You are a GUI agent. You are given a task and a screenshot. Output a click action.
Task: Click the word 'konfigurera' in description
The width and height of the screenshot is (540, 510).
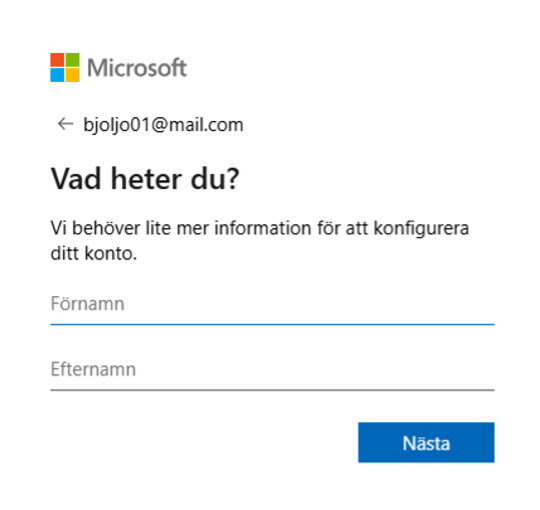(422, 229)
